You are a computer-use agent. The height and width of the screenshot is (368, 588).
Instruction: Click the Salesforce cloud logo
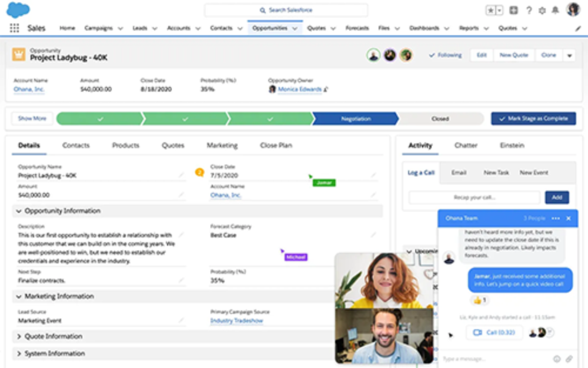click(x=18, y=10)
